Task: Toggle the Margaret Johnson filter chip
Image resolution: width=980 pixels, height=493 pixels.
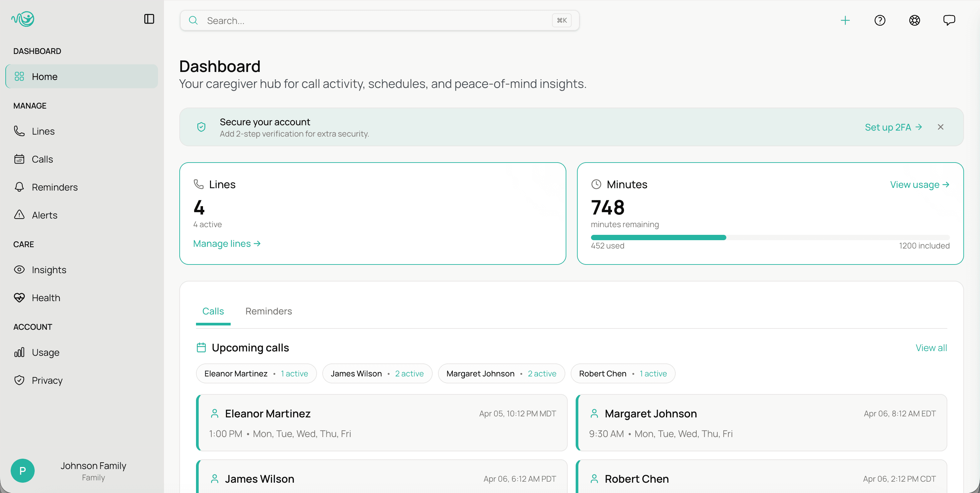Action: [501, 373]
